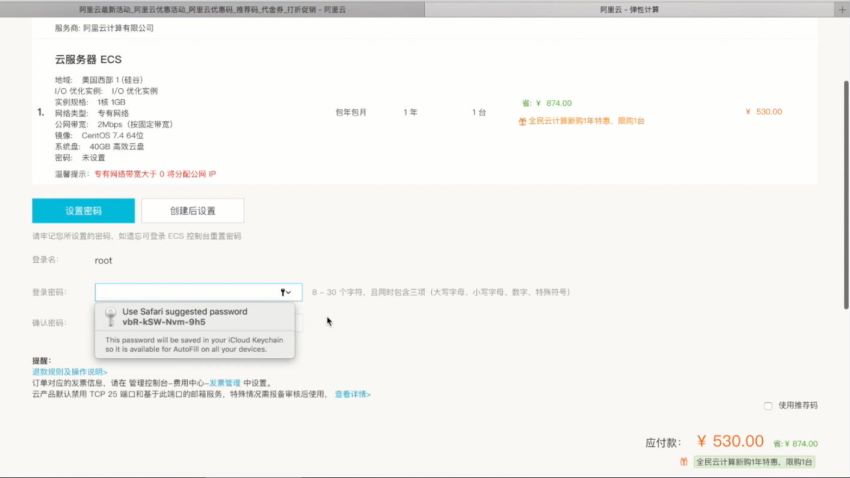Image resolution: width=850 pixels, height=478 pixels.
Task: Switch to the 阿里云最新活动 browser tab
Action: click(x=212, y=9)
